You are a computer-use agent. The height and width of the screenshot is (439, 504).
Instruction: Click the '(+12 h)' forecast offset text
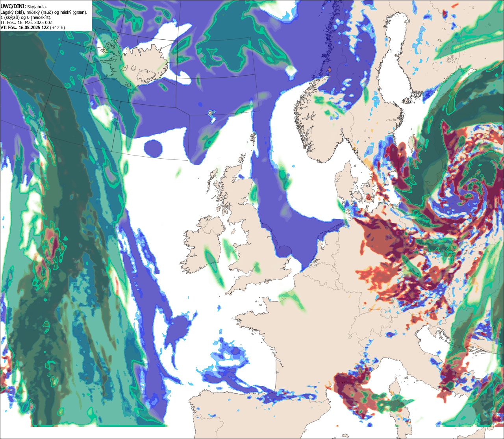pyautogui.click(x=57, y=28)
